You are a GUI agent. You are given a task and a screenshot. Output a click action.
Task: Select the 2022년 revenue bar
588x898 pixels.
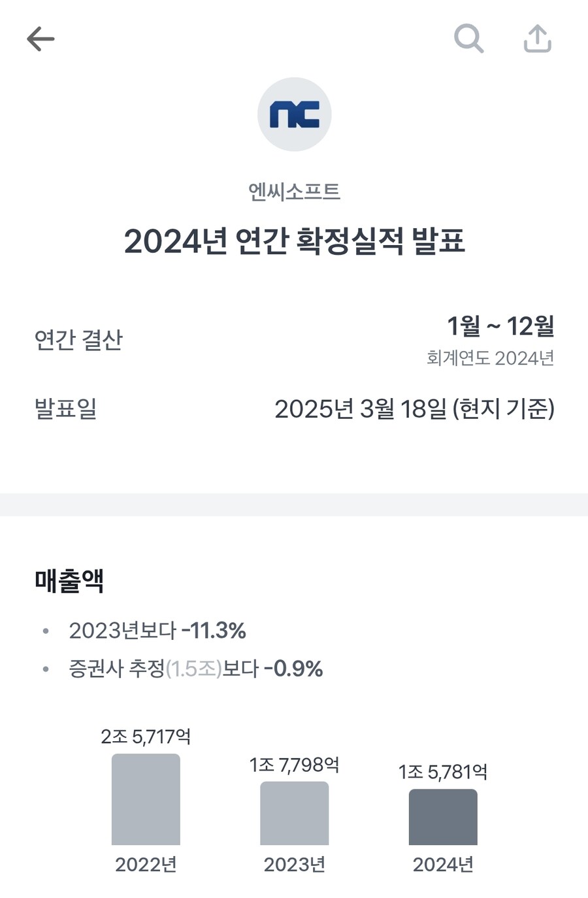pyautogui.click(x=146, y=801)
